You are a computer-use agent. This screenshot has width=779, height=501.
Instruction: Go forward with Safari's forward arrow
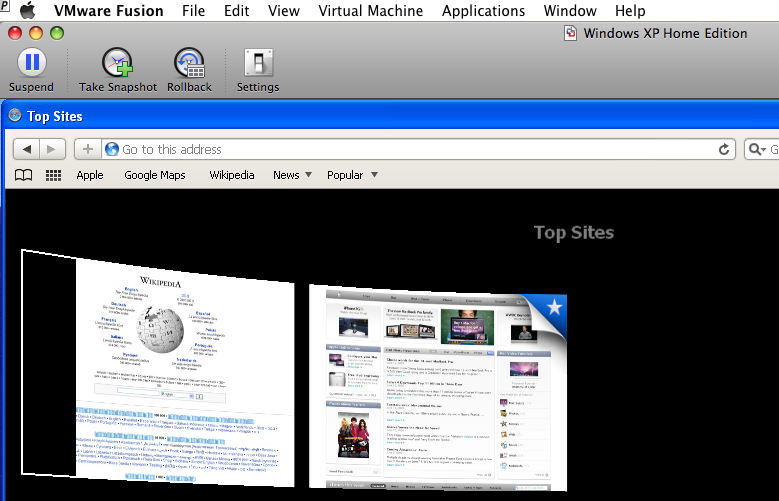click(52, 149)
